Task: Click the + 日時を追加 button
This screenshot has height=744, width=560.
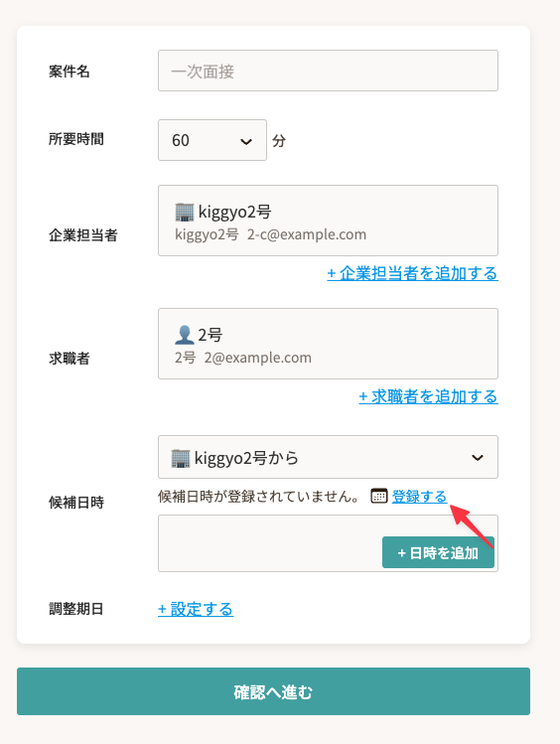Action: pyautogui.click(x=438, y=552)
